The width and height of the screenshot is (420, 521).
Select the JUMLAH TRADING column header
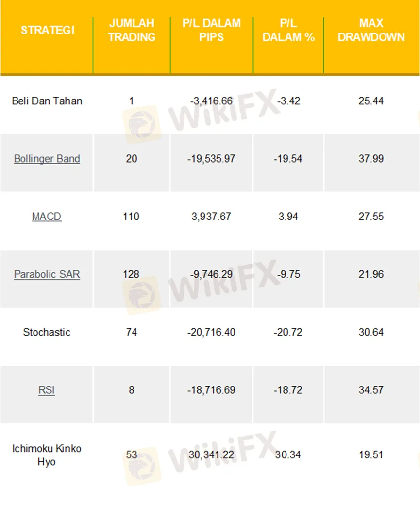point(132,30)
